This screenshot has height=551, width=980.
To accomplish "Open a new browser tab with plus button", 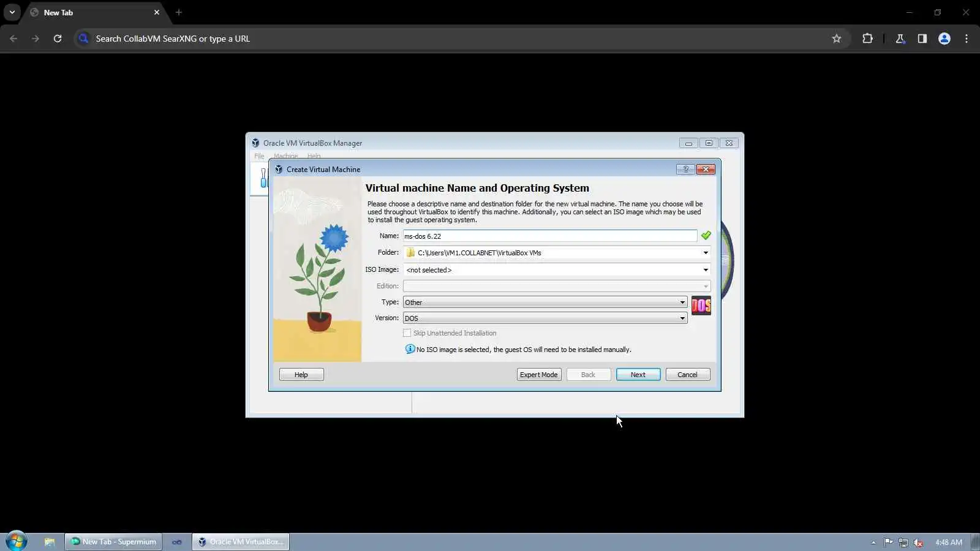I will [178, 12].
